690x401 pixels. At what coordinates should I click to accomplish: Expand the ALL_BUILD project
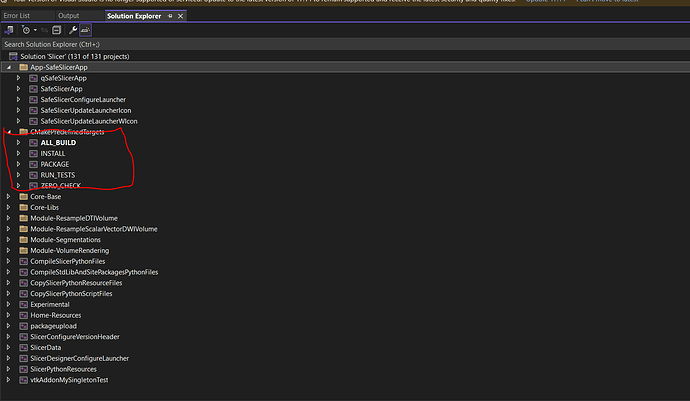[18, 143]
